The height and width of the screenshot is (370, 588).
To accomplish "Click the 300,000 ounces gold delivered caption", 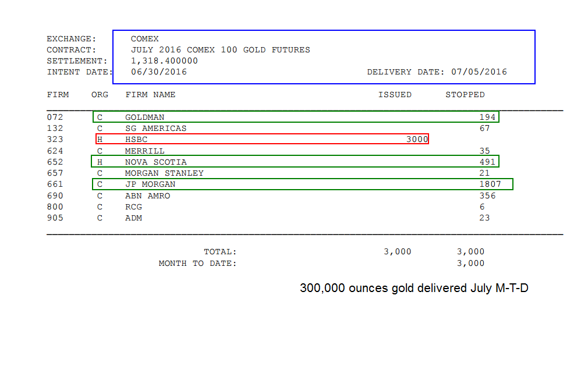I will point(414,288).
